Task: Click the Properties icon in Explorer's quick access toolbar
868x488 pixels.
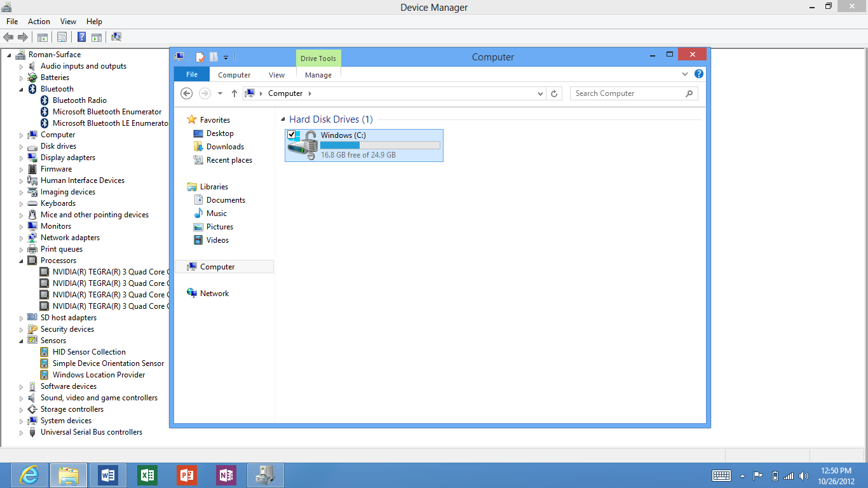Action: point(200,57)
